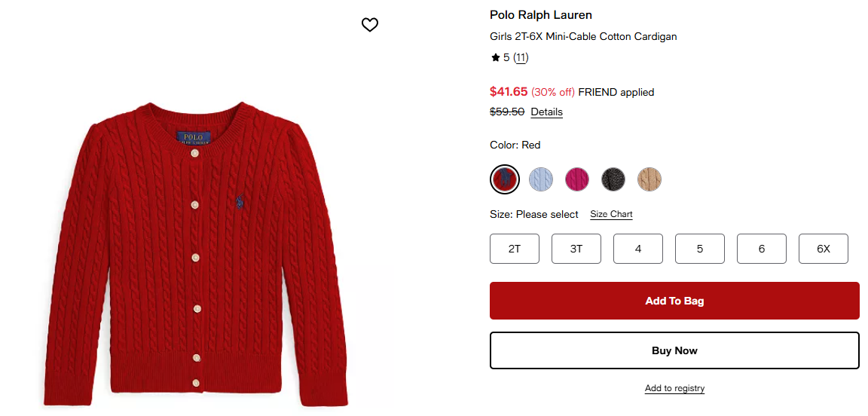Choose the camel tan color swatch
Image resolution: width=868 pixels, height=416 pixels.
(x=649, y=179)
